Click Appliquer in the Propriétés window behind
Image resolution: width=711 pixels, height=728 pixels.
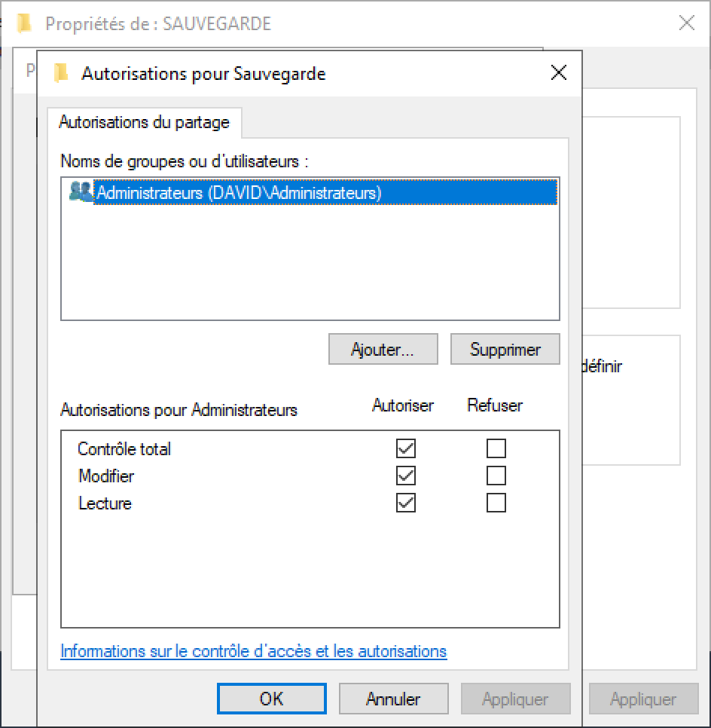(x=644, y=699)
